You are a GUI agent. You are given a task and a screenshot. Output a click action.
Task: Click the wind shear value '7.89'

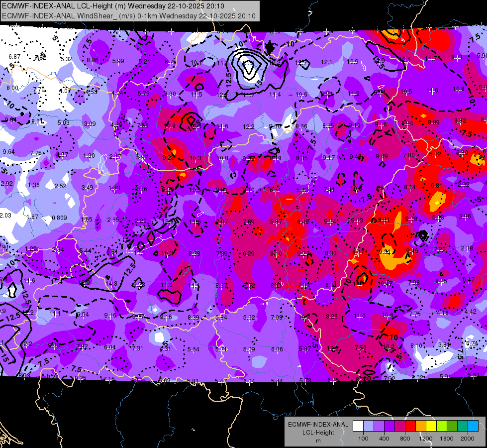click(248, 222)
